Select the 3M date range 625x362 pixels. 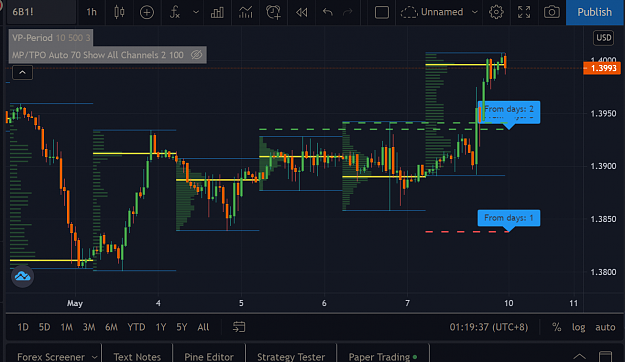coord(88,327)
